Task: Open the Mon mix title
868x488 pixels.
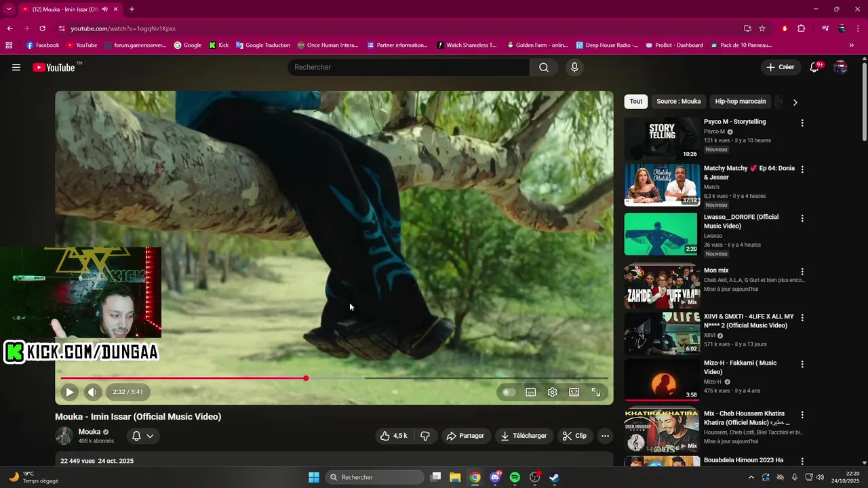Action: pos(716,270)
